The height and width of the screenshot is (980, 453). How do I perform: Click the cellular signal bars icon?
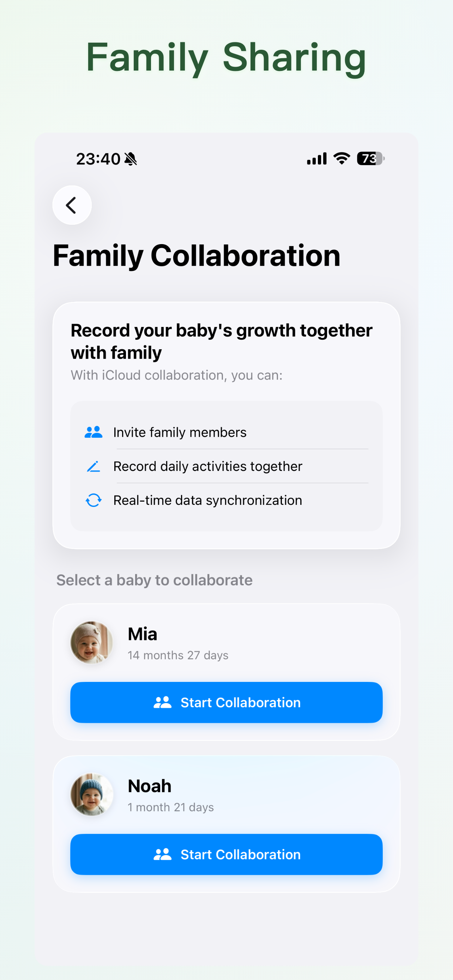[x=316, y=159]
